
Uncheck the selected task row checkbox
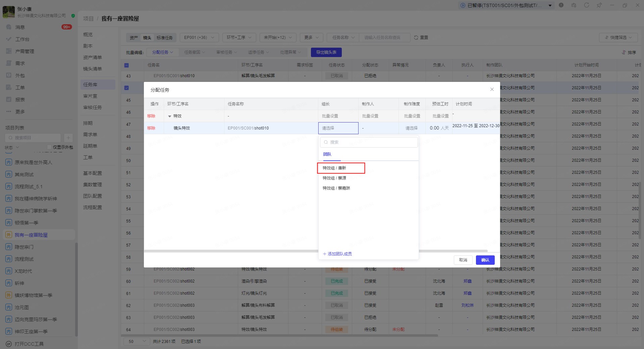[126, 88]
